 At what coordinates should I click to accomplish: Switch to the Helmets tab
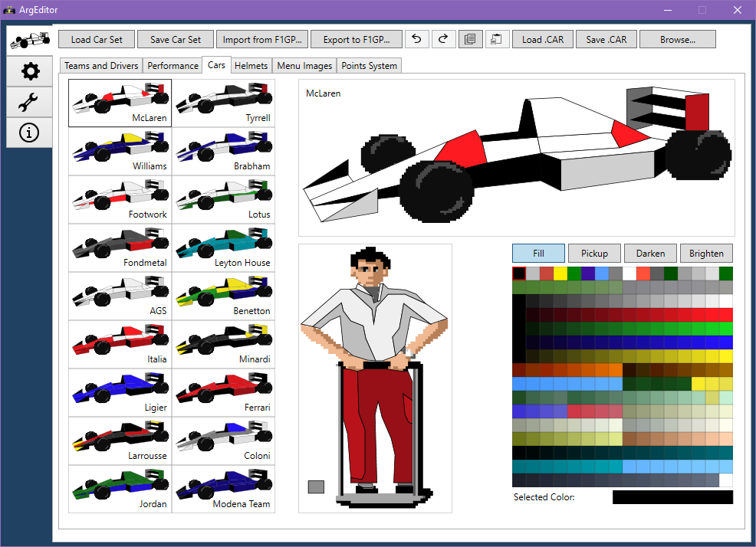(251, 66)
